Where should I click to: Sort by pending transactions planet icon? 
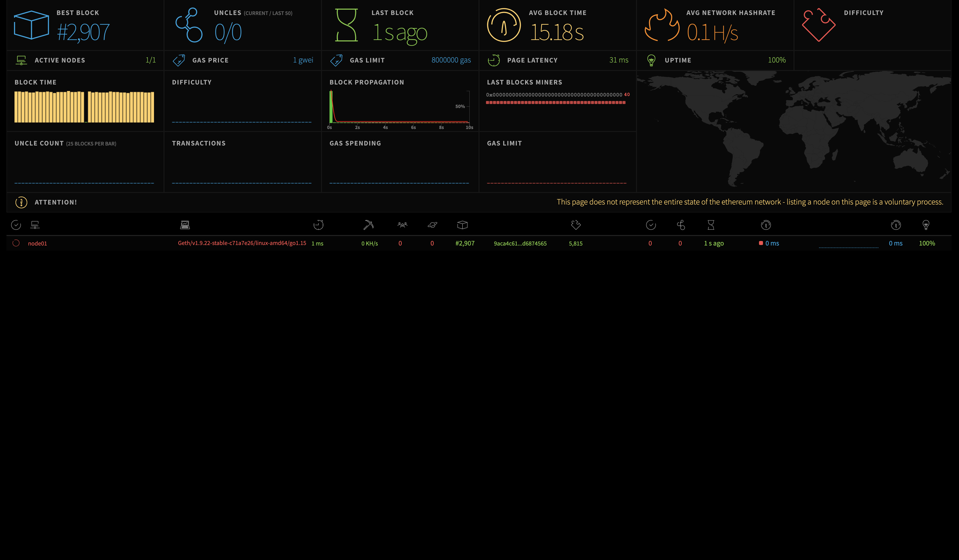[x=432, y=225]
